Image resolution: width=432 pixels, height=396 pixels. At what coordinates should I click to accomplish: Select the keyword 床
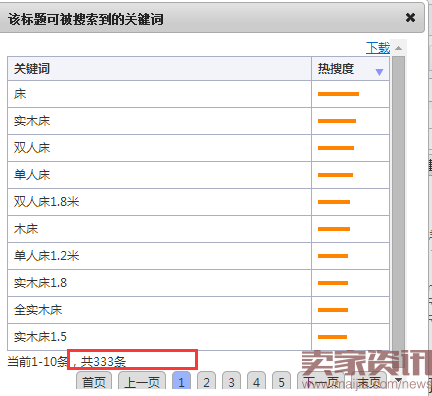click(x=20, y=94)
